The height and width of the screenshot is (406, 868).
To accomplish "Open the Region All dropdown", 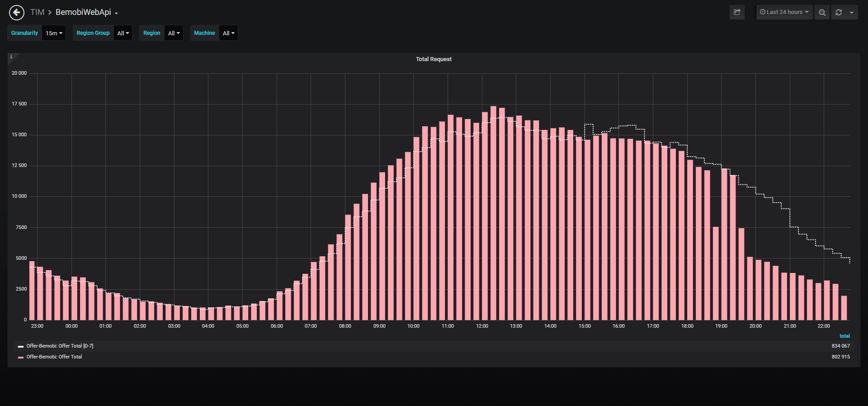I will tap(174, 33).
